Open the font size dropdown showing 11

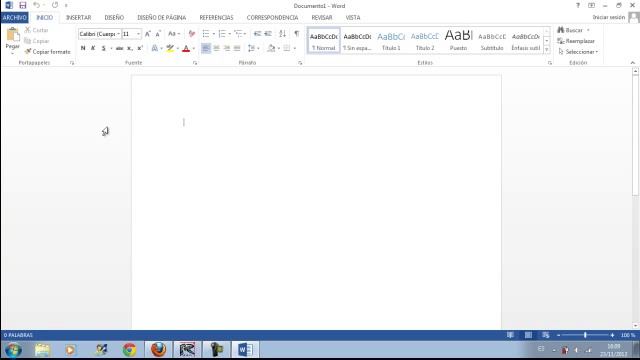pos(139,34)
